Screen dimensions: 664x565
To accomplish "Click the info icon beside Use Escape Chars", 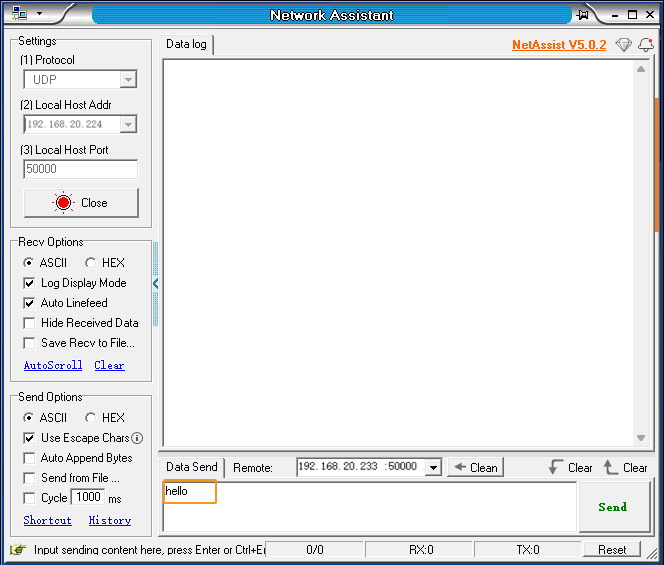I will tap(137, 438).
